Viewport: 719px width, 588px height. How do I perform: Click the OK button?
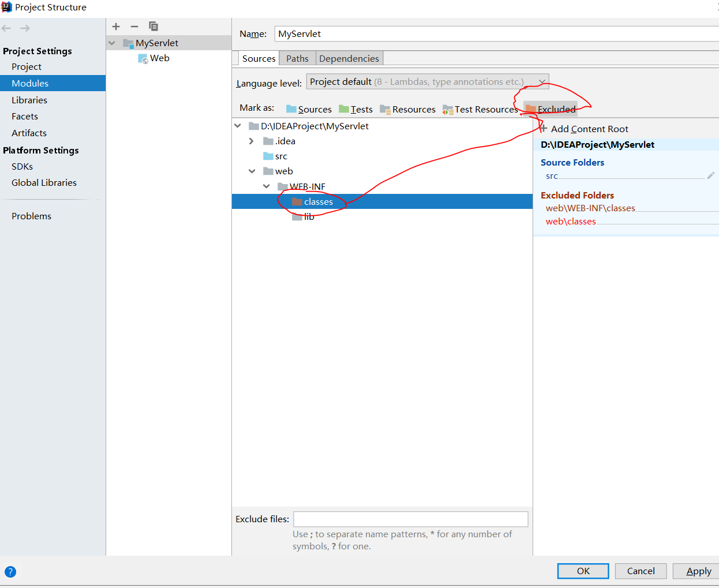pyautogui.click(x=583, y=571)
